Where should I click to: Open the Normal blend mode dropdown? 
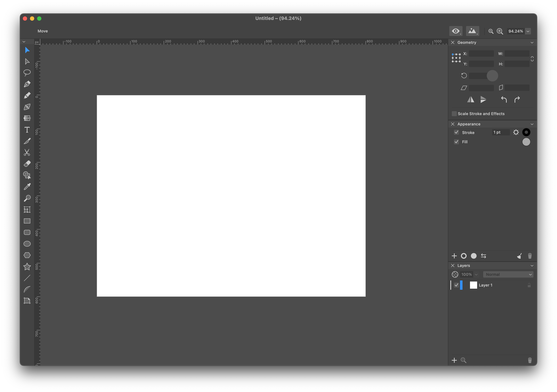click(508, 274)
